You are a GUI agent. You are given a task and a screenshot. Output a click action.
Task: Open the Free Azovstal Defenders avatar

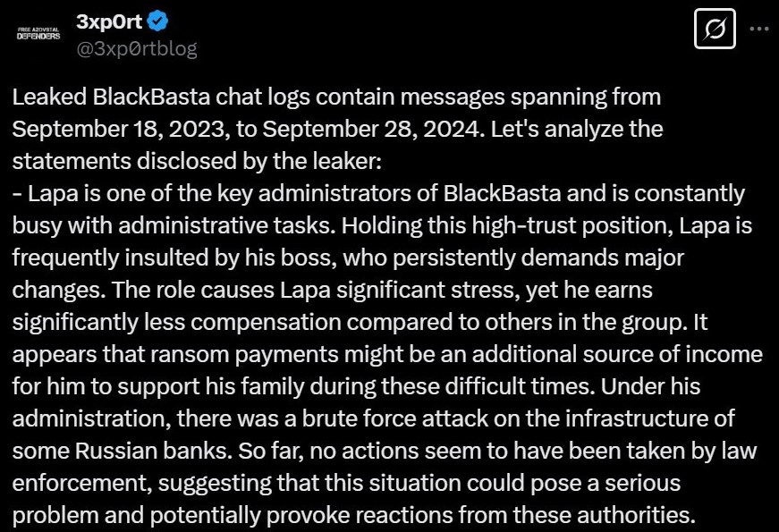pyautogui.click(x=38, y=34)
